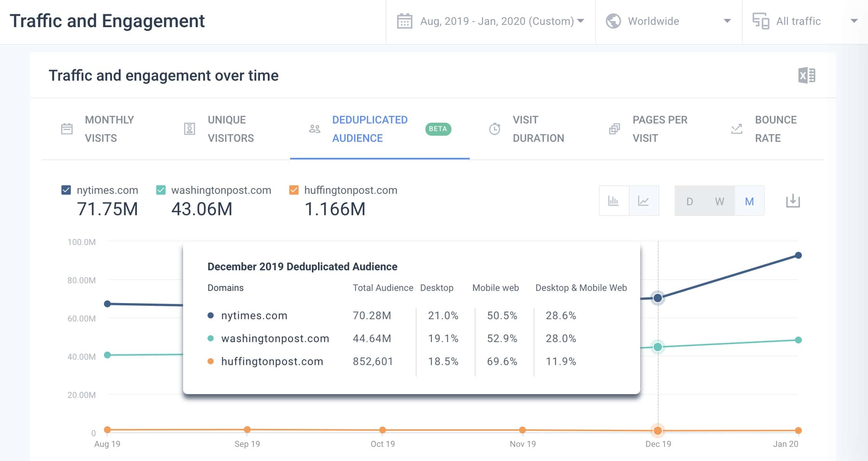
Task: Click huffingtonpost.com Sep 19 data point
Action: (247, 430)
